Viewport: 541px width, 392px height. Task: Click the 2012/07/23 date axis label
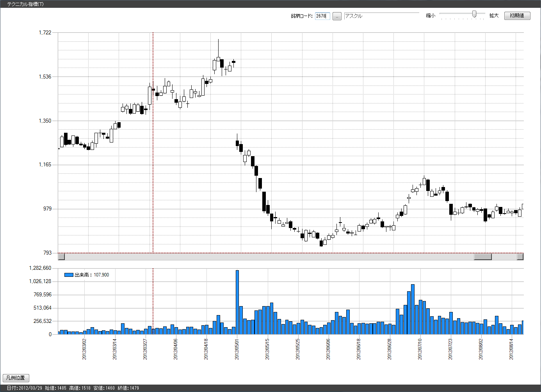pyautogui.click(x=450, y=349)
